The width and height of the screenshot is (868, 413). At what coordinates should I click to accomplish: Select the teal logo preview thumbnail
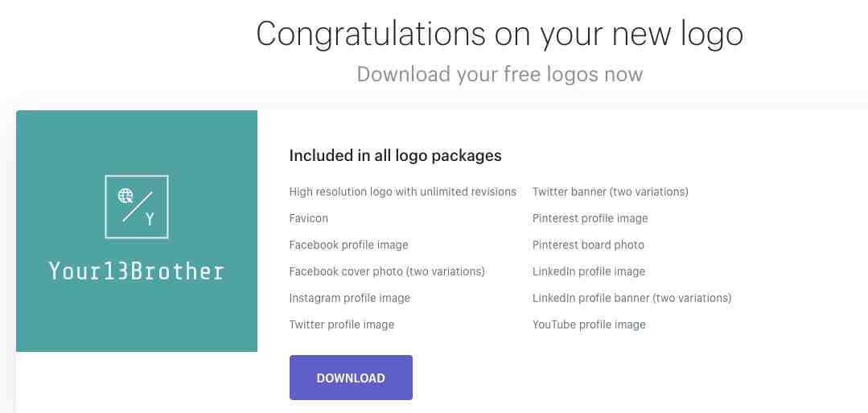[x=137, y=230]
